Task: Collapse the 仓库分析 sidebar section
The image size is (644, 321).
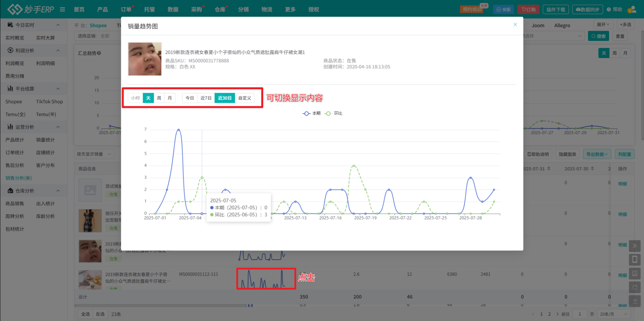Action: click(x=58, y=191)
